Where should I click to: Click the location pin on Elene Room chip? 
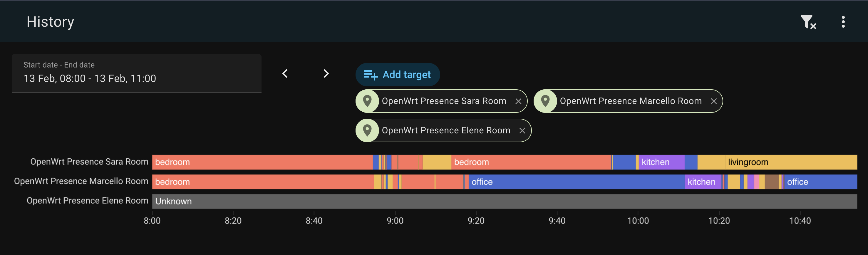(368, 130)
